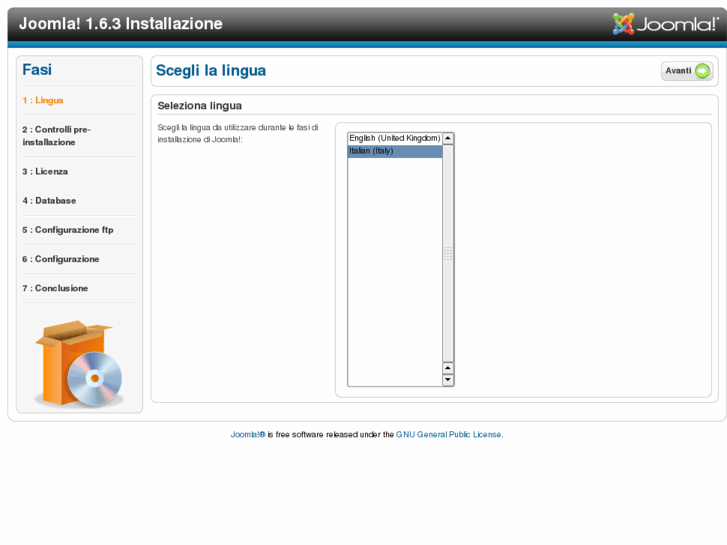Click the Scegli la lingua heading
This screenshot has height=545, width=727.
[x=211, y=71]
